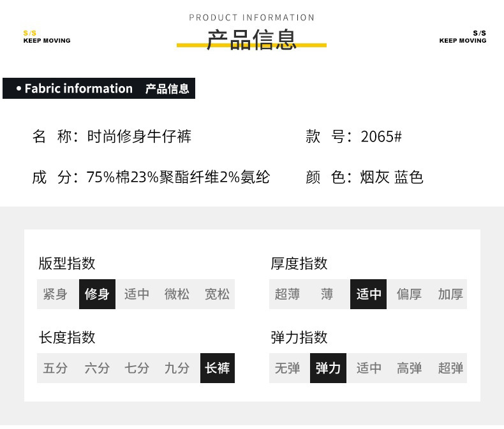Click the 产品信息 main heading
This screenshot has height=429, width=504.
point(251,40)
